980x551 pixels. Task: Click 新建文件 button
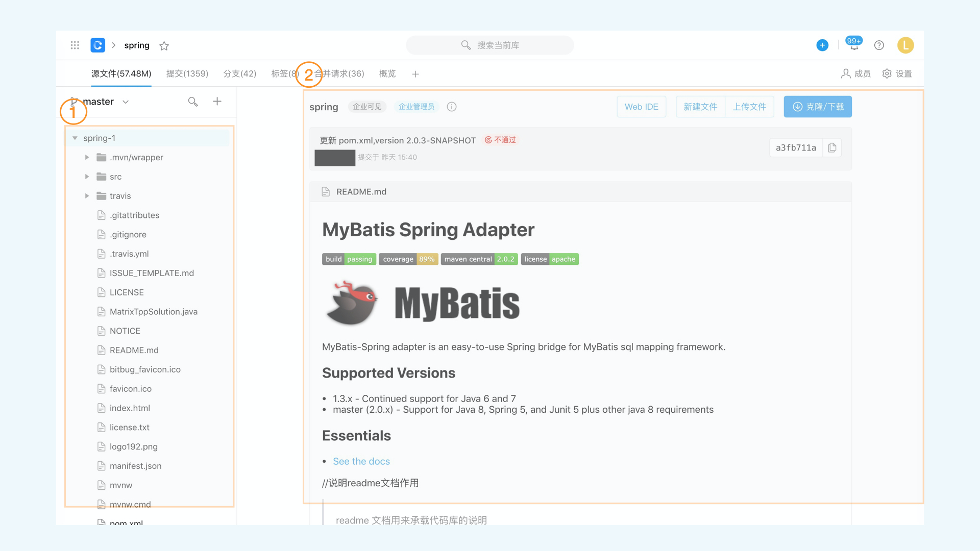point(700,107)
